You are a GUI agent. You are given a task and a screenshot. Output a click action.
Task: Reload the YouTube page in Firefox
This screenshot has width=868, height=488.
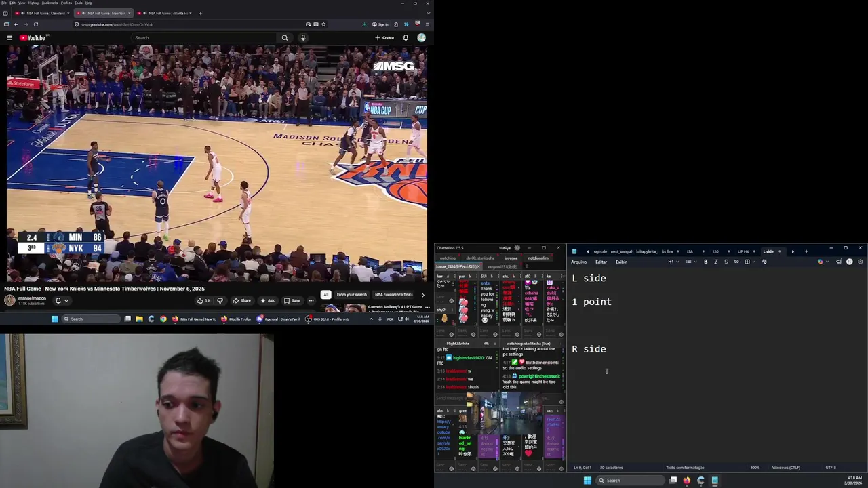pos(35,24)
